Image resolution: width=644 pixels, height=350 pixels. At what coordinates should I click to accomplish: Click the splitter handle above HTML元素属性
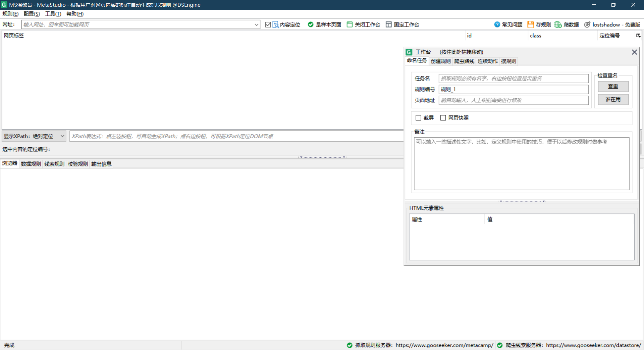click(x=522, y=201)
